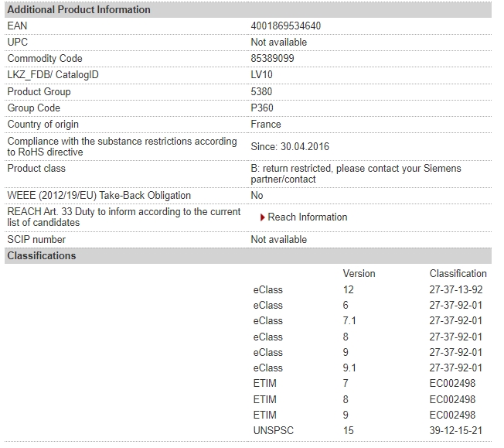Click eClass version 8 classification code

tap(456, 337)
